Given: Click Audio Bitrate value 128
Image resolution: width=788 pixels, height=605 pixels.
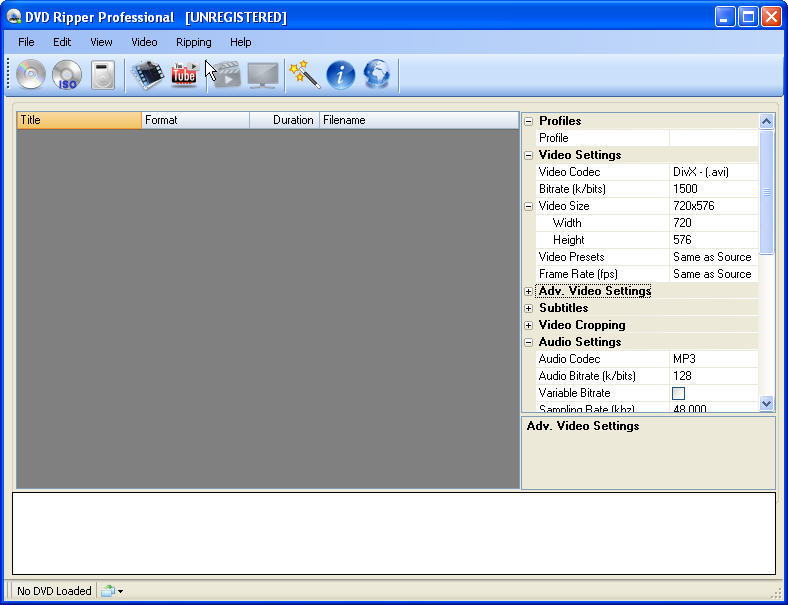Looking at the screenshot, I should (x=714, y=376).
